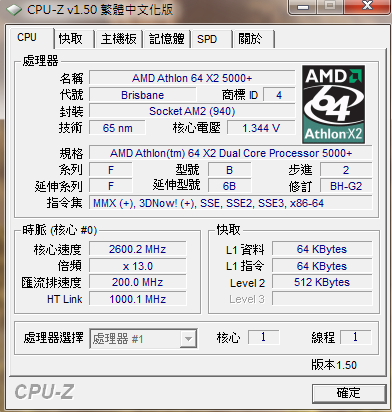Click the 確定 button
The width and height of the screenshot is (392, 412).
[349, 393]
